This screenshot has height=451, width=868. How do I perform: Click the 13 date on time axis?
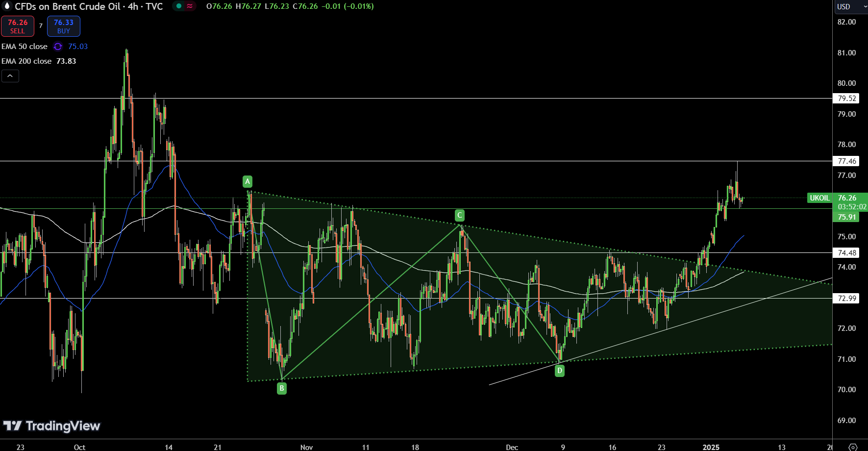[x=782, y=447]
